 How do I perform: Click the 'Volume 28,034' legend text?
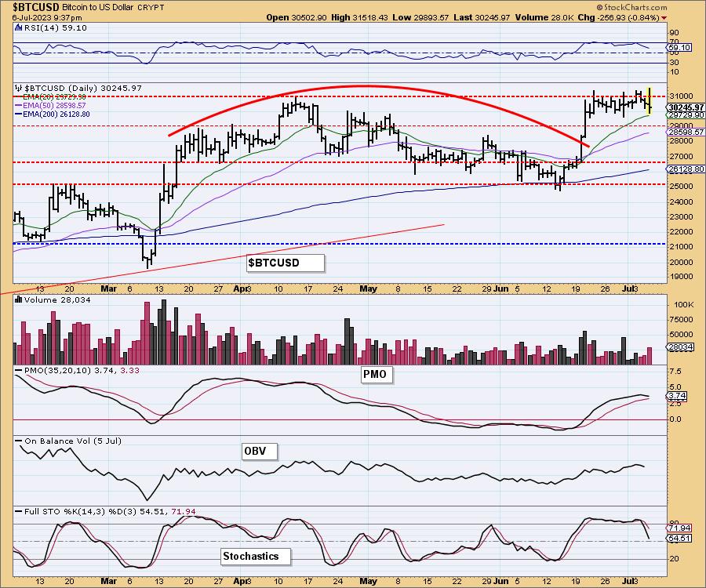[57, 299]
